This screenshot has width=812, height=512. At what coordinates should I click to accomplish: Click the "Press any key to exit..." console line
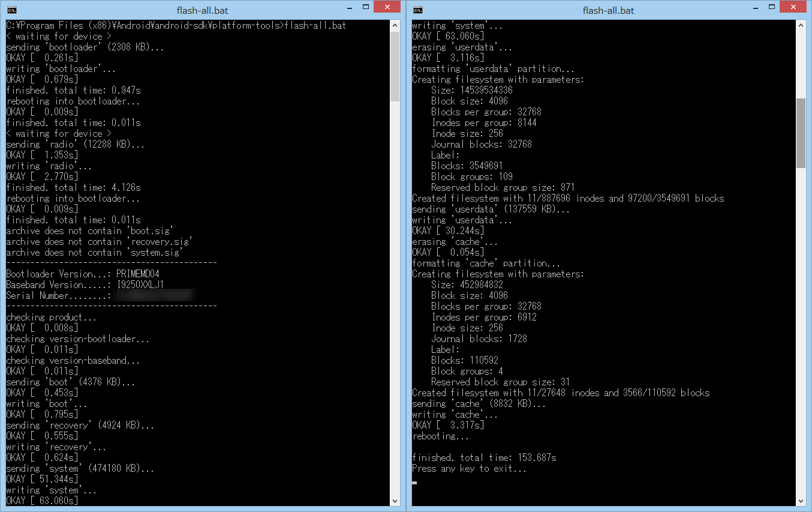click(x=469, y=469)
